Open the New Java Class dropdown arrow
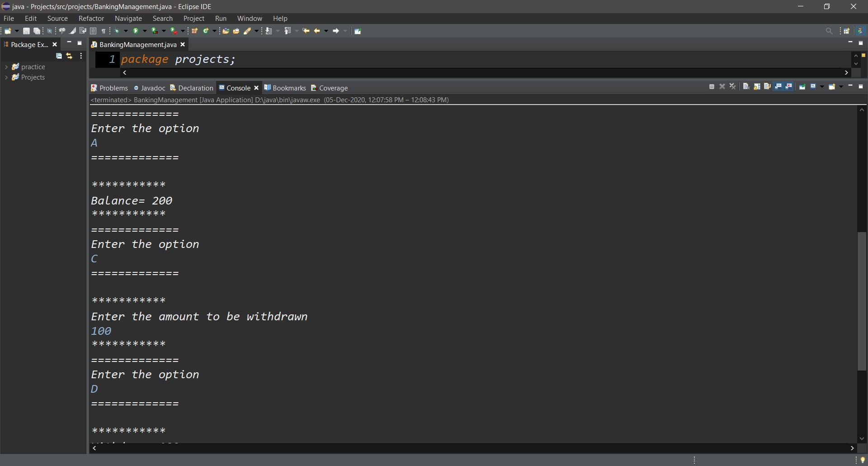 (x=214, y=31)
